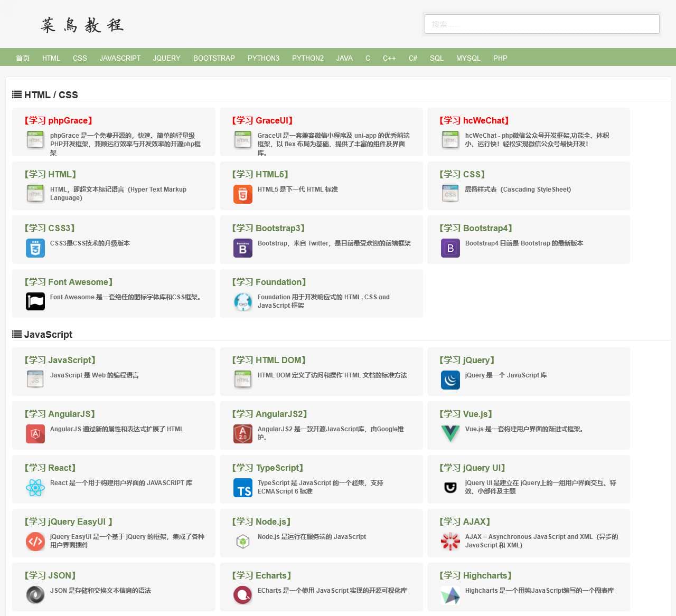Click the 菜鸟教程 site logo
The height and width of the screenshot is (616, 676).
click(x=82, y=25)
